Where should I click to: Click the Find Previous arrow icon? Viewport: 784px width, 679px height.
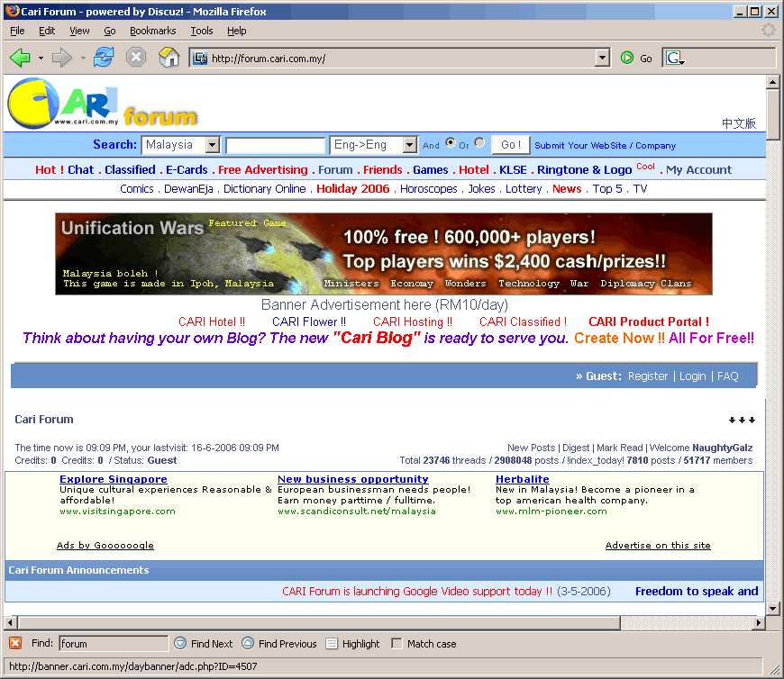coord(248,644)
